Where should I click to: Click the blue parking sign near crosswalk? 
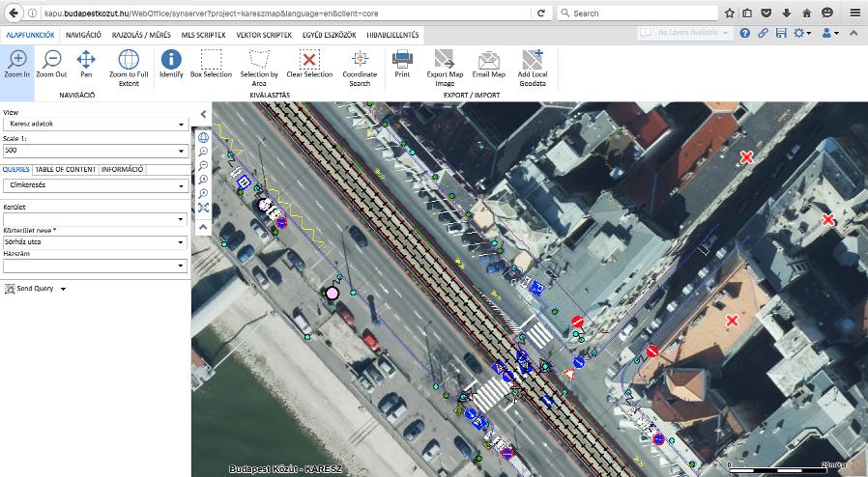[x=535, y=288]
